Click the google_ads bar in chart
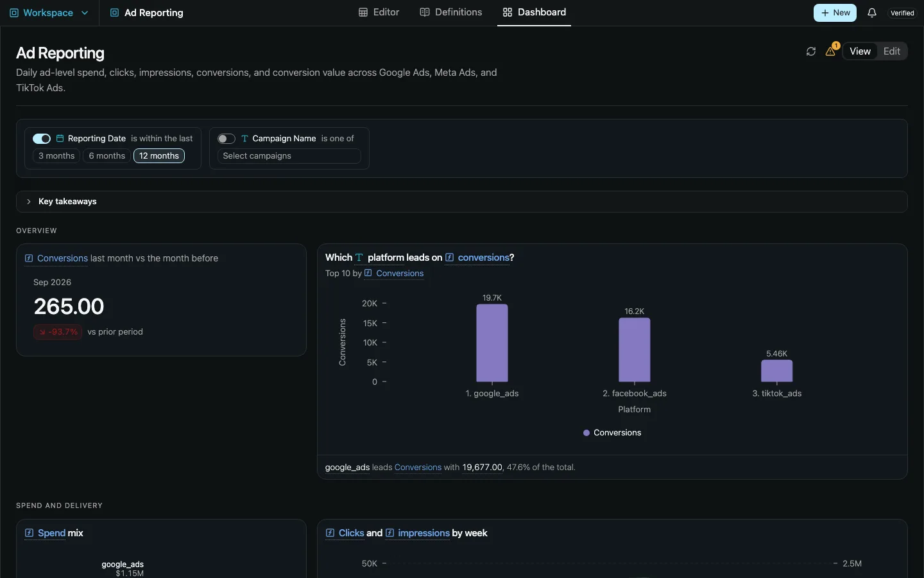The width and height of the screenshot is (924, 578). [492, 343]
